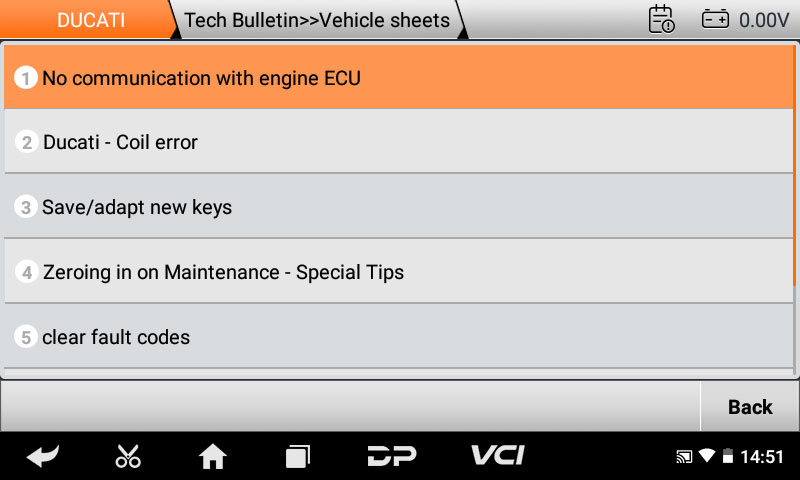
Task: Select Tech Bulletin>>Vehicle sheets breadcrumb tab
Action: [317, 20]
